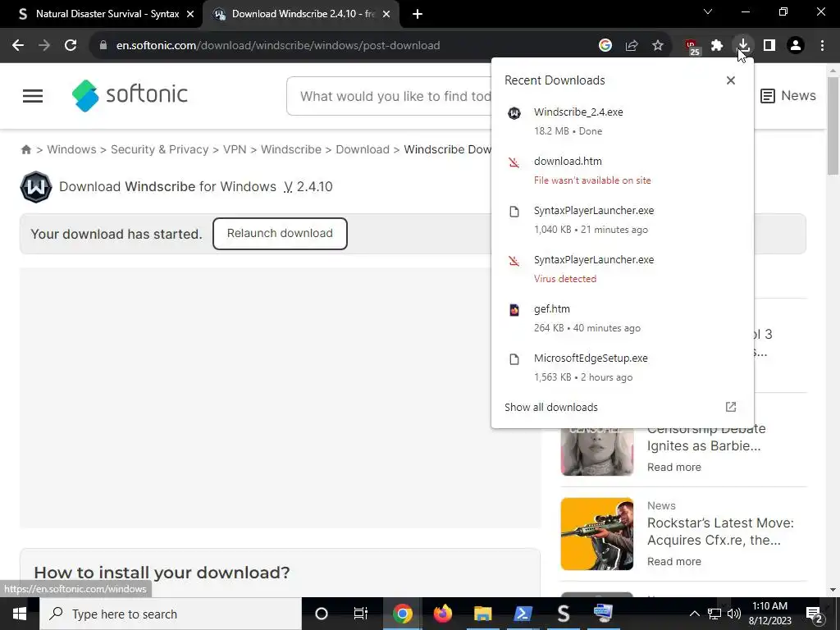
Task: Focus the Softonic search field
Action: [390, 96]
